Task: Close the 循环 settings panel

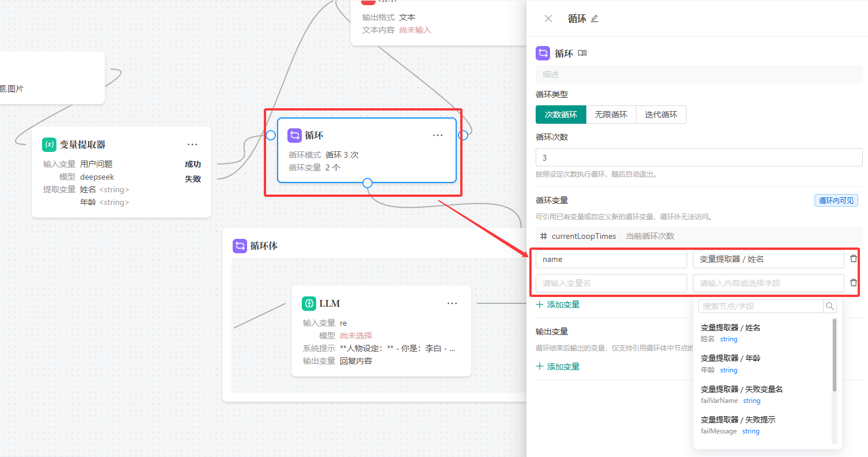Action: (x=548, y=18)
